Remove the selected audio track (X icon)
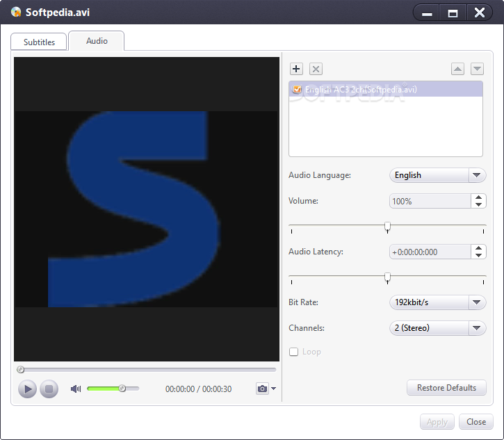The image size is (504, 440). click(316, 69)
